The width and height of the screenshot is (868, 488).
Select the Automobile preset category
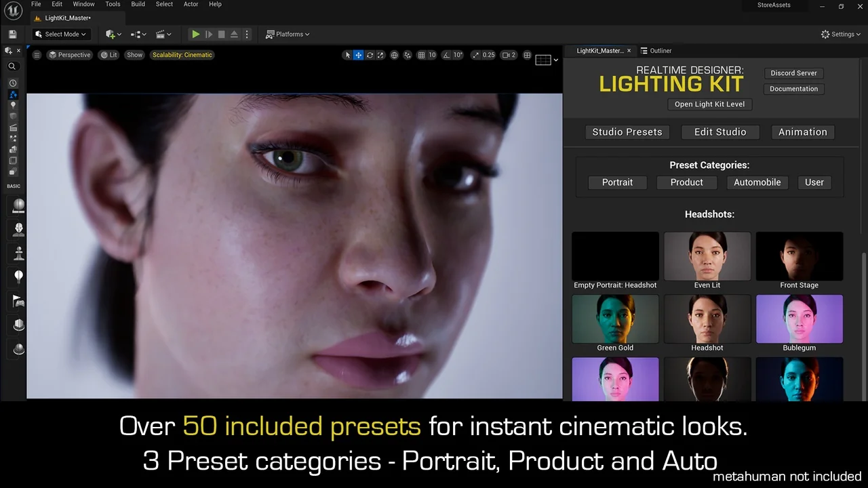click(757, 182)
